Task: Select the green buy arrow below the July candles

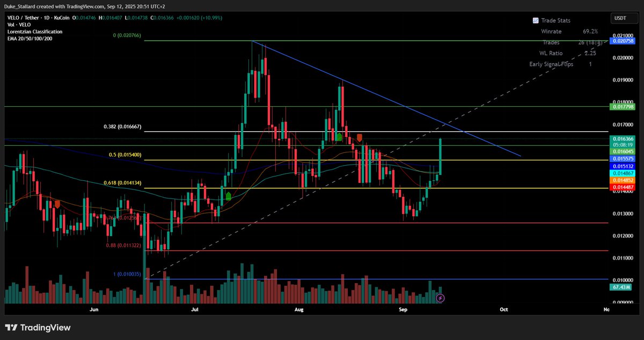Action: tap(228, 196)
